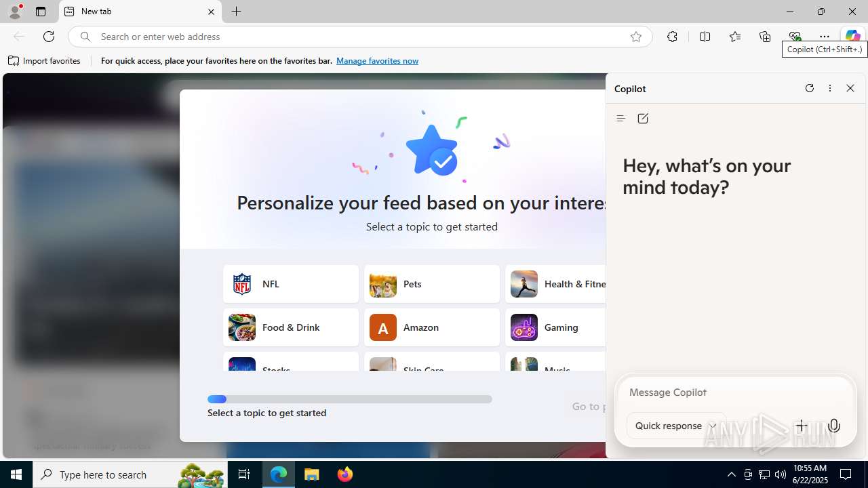This screenshot has height=488, width=868.
Task: Click Import favorites
Action: [45, 61]
